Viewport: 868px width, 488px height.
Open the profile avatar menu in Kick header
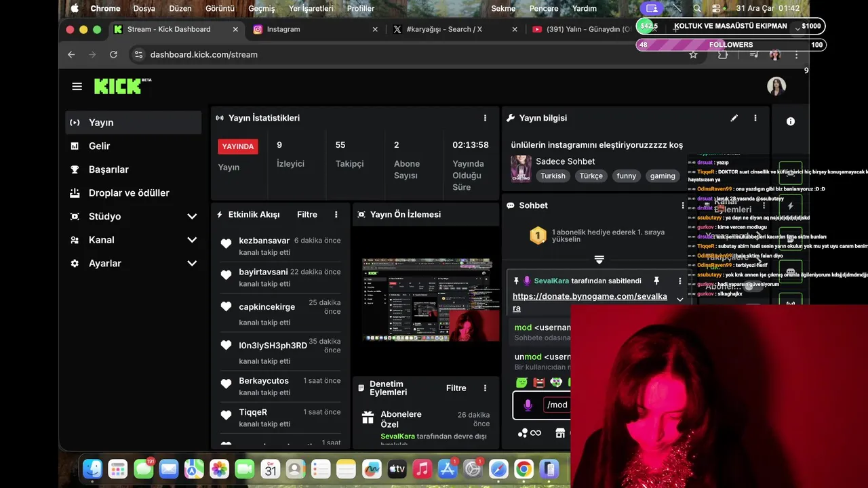click(776, 86)
